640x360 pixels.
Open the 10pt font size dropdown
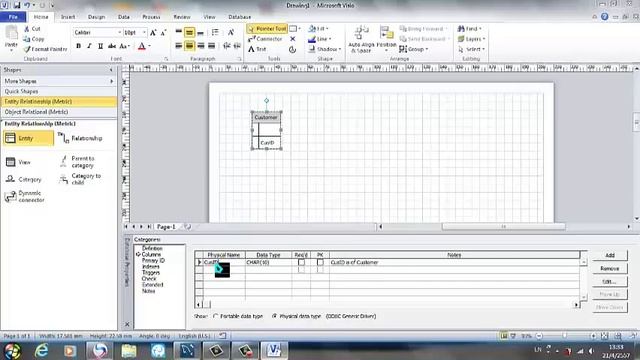coord(144,33)
